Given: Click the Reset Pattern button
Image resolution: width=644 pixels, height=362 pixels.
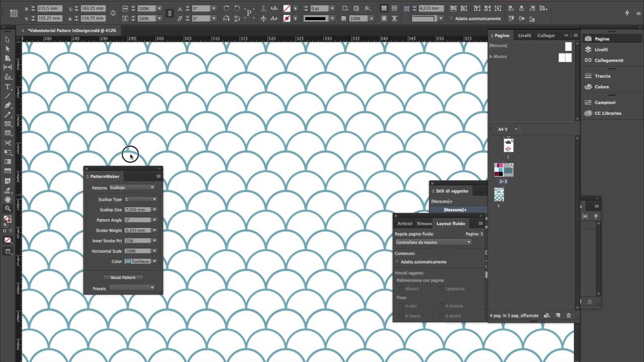Looking at the screenshot, I should coord(123,278).
